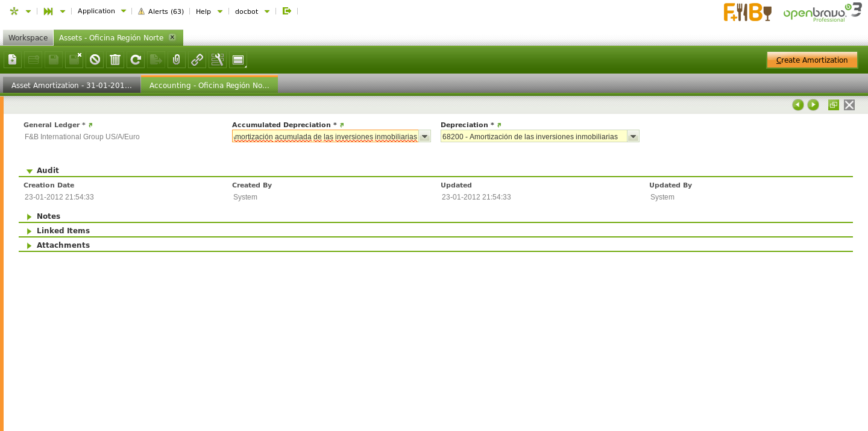Click the Create Amortization button
This screenshot has height=431, width=868.
click(x=812, y=60)
